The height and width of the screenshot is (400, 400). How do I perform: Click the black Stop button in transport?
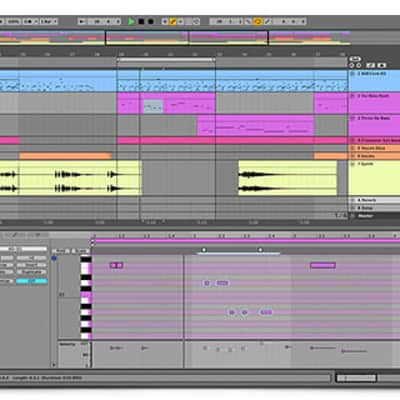tap(141, 22)
